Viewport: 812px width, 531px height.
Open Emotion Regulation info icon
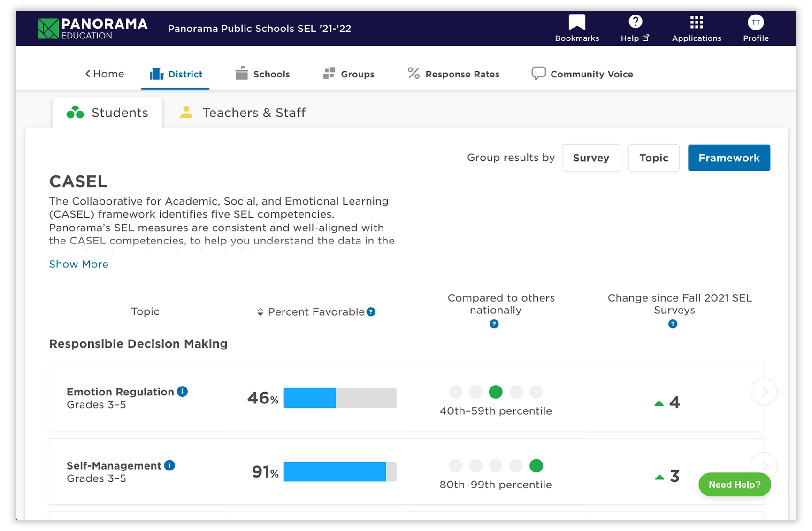click(182, 392)
